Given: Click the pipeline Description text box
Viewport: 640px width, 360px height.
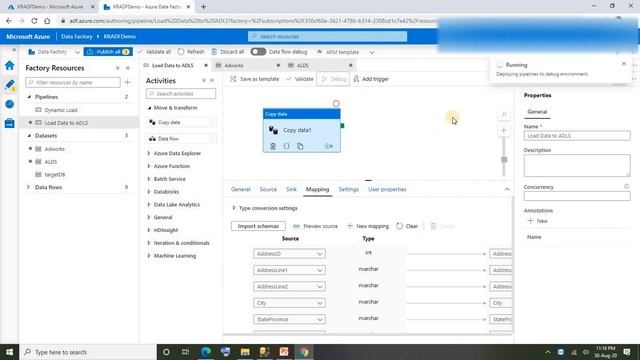Looking at the screenshot, I should click(577, 165).
